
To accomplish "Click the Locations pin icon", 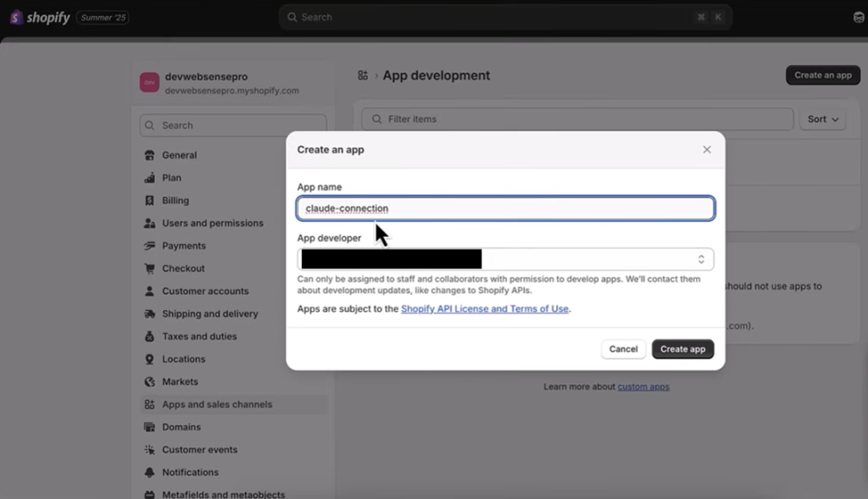I will [x=149, y=359].
